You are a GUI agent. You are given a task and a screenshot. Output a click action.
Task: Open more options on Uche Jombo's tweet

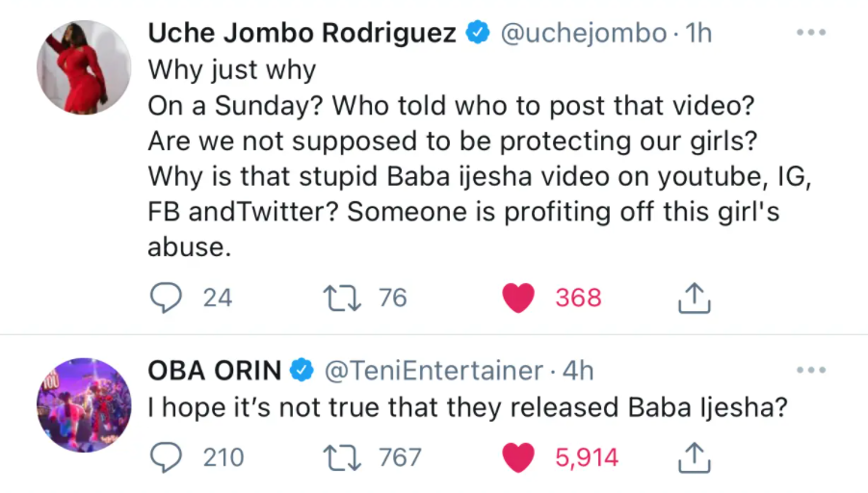pyautogui.click(x=811, y=33)
